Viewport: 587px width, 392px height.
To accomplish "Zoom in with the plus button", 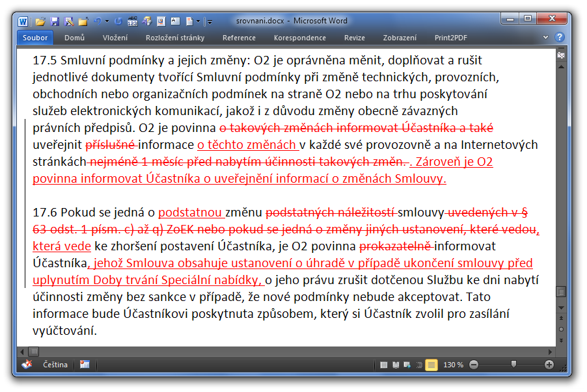I will point(549,365).
